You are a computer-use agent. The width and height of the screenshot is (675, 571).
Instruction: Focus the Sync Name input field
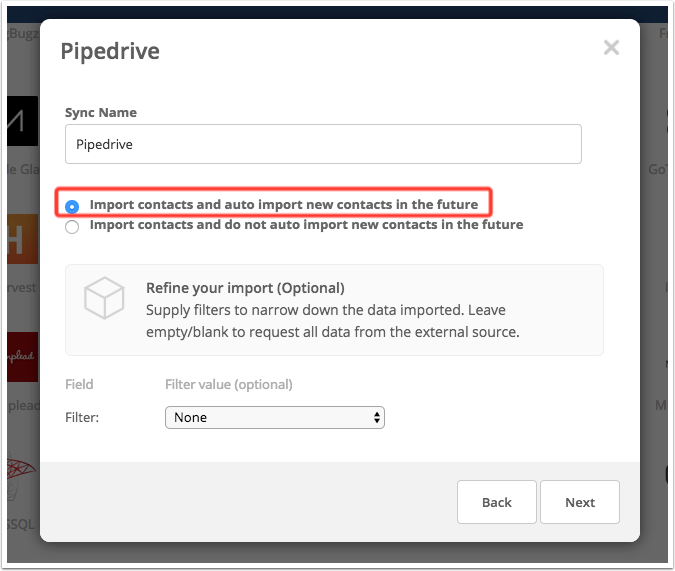tap(323, 144)
